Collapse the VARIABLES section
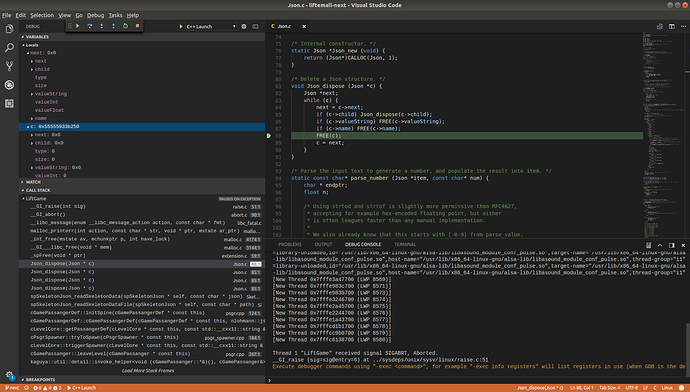Viewport: 690px width, 392px height. click(x=142, y=37)
